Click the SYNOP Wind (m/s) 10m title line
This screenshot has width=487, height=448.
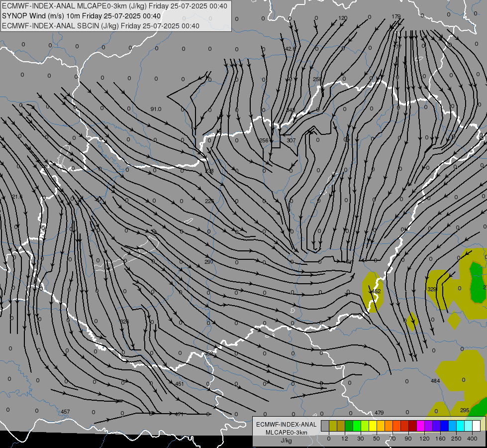tap(82, 16)
